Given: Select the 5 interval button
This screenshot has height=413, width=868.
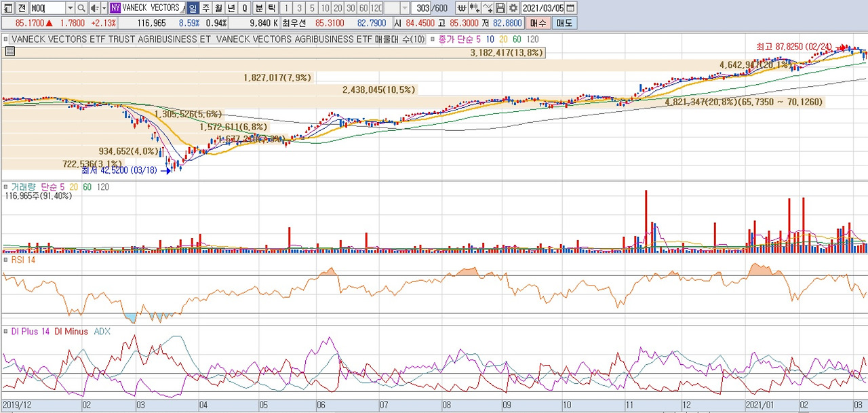Looking at the screenshot, I should click(x=312, y=8).
